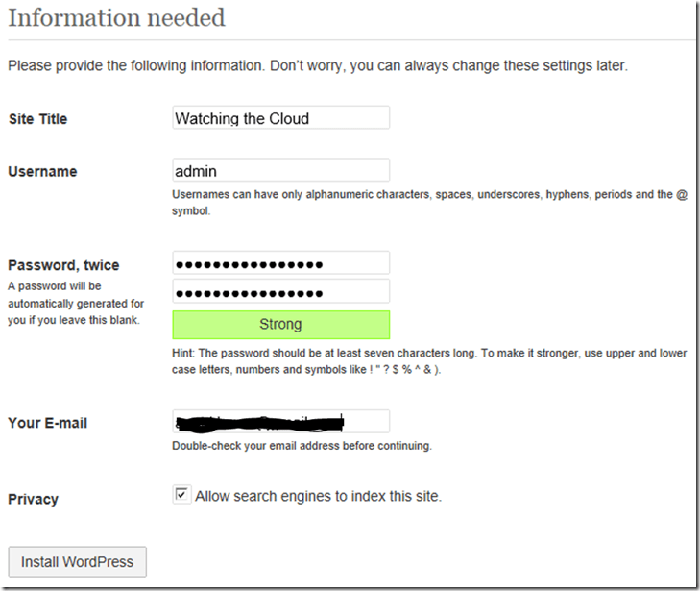This screenshot has height=591, width=700.
Task: Click the 'Allow search engines to index' label
Action: tap(318, 497)
